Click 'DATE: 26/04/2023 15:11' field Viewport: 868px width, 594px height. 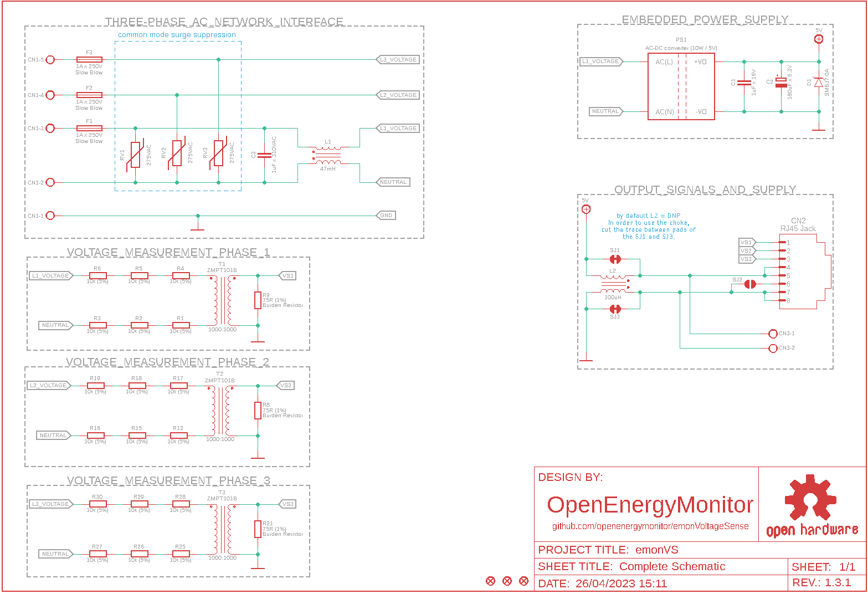[661, 583]
